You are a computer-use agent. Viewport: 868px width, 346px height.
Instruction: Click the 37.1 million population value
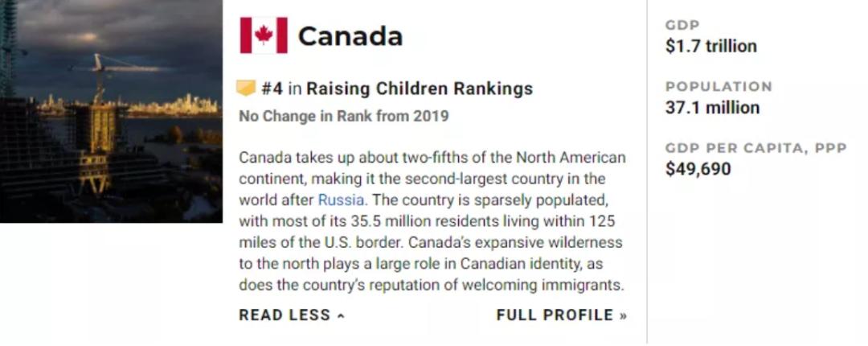[x=711, y=108]
